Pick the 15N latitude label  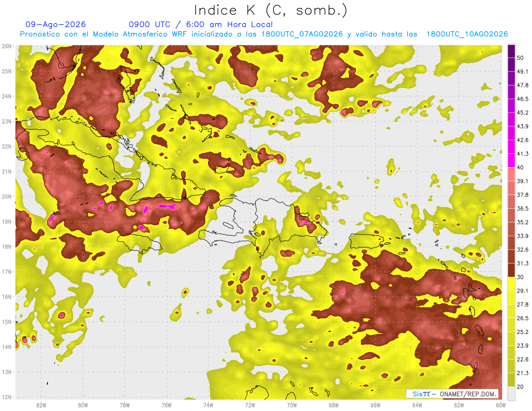click(x=7, y=321)
